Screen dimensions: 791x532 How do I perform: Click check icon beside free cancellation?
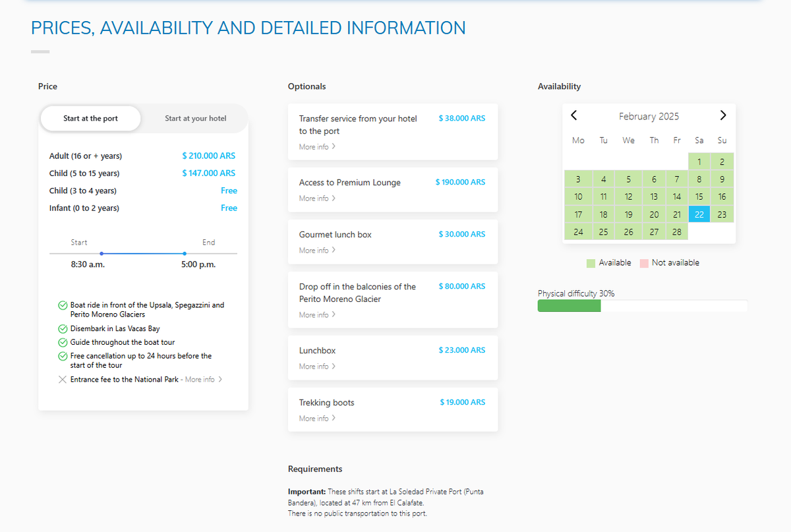pos(63,356)
